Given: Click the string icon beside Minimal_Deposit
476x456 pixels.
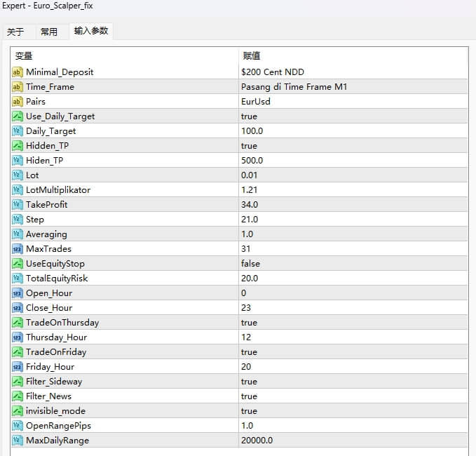Looking at the screenshot, I should pyautogui.click(x=18, y=72).
